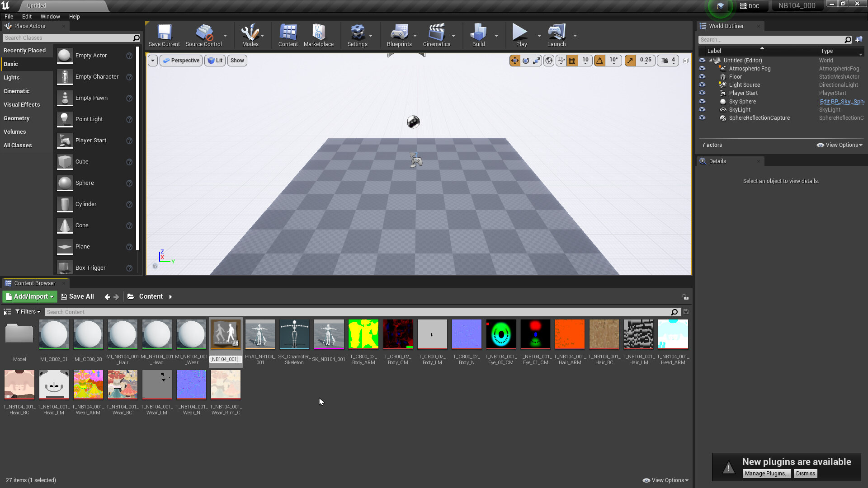Click the Build lighting icon
The image size is (868, 488).
[478, 35]
